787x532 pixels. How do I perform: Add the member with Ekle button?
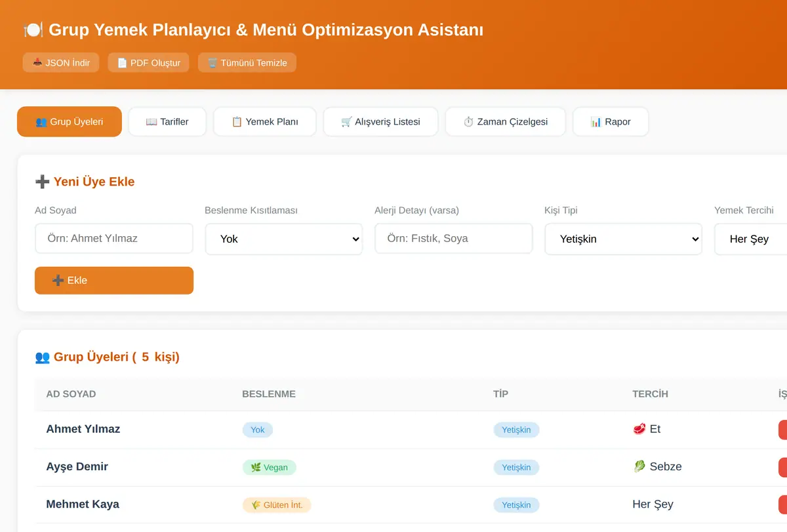tap(114, 281)
